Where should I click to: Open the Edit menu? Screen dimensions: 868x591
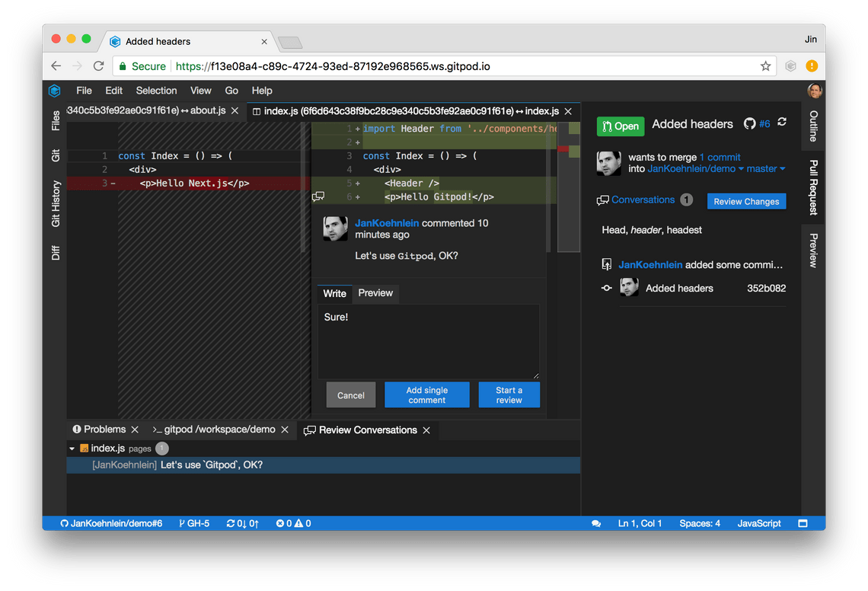pos(113,91)
